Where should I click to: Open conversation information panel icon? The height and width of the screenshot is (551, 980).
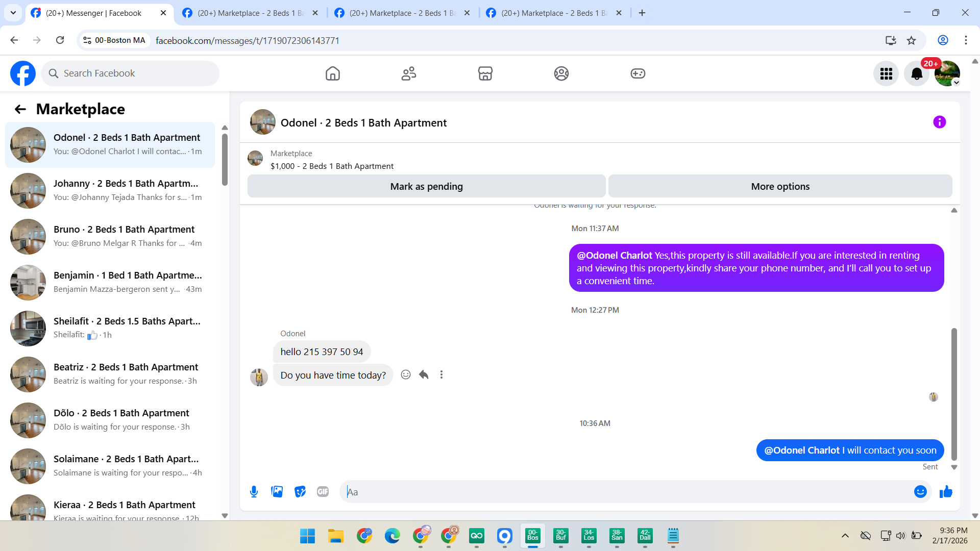click(939, 122)
